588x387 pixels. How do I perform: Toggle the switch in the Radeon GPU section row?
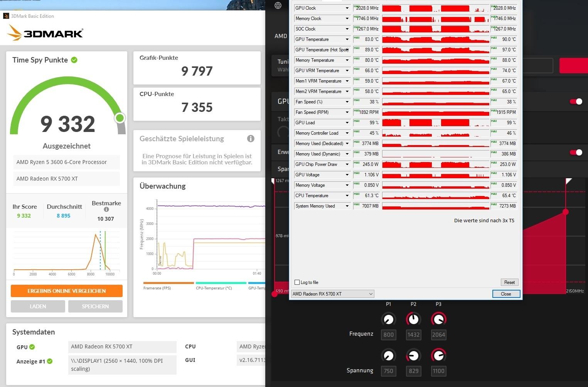click(x=576, y=101)
